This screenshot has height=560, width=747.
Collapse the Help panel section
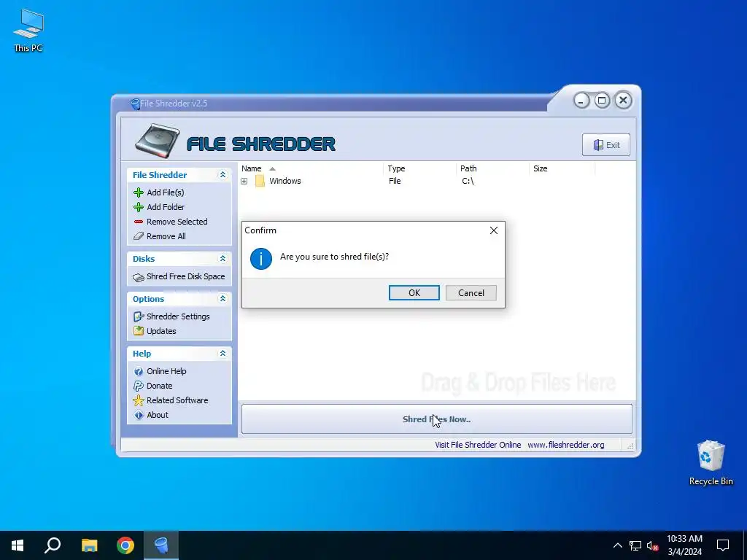point(222,354)
